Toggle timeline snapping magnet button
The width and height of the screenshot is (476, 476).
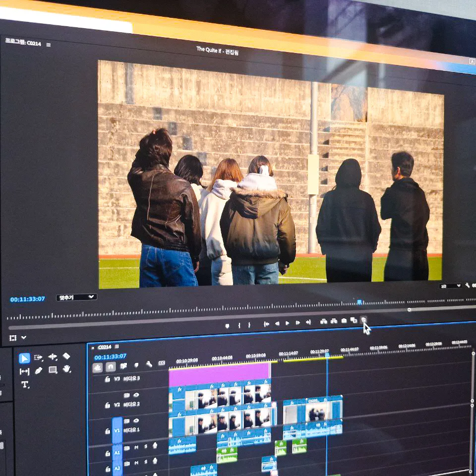click(111, 367)
